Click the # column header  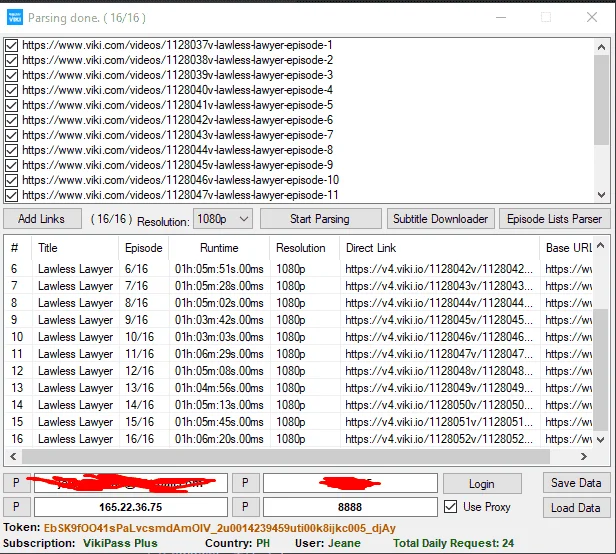18,248
